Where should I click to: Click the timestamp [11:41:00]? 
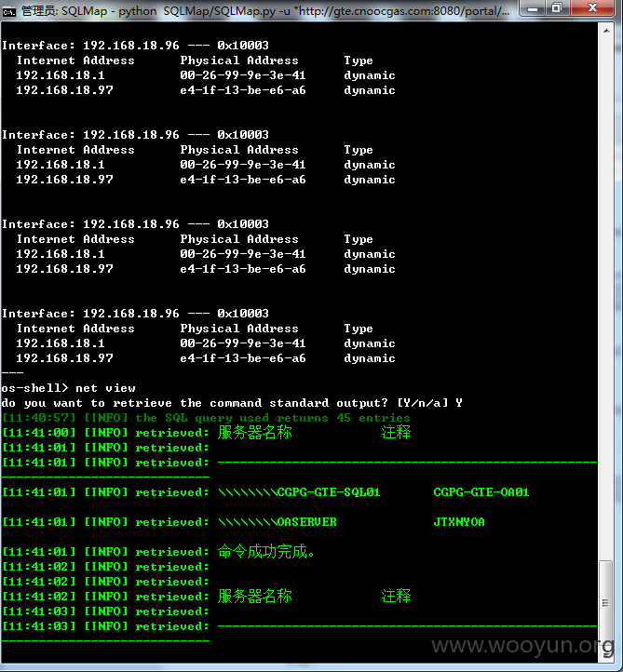coord(39,433)
